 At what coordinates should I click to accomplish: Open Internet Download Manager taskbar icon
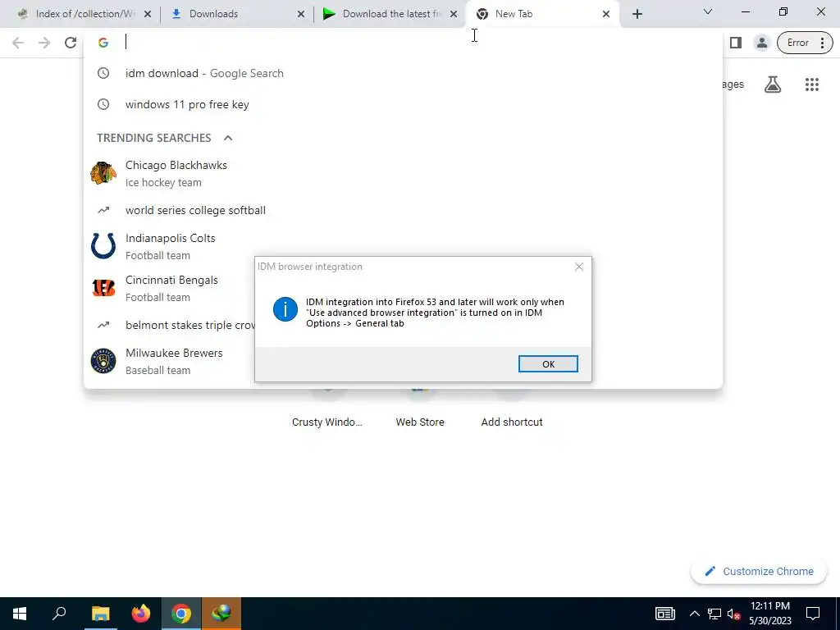pyautogui.click(x=221, y=614)
